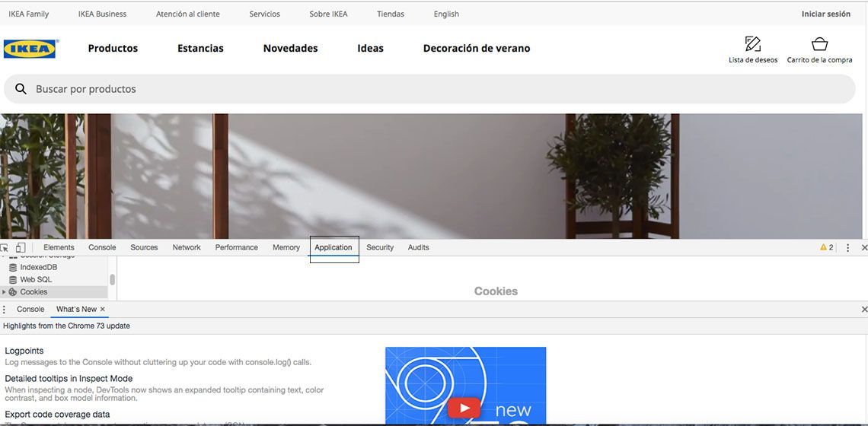The width and height of the screenshot is (868, 426).
Task: Switch to the Performance tab
Action: coord(236,247)
